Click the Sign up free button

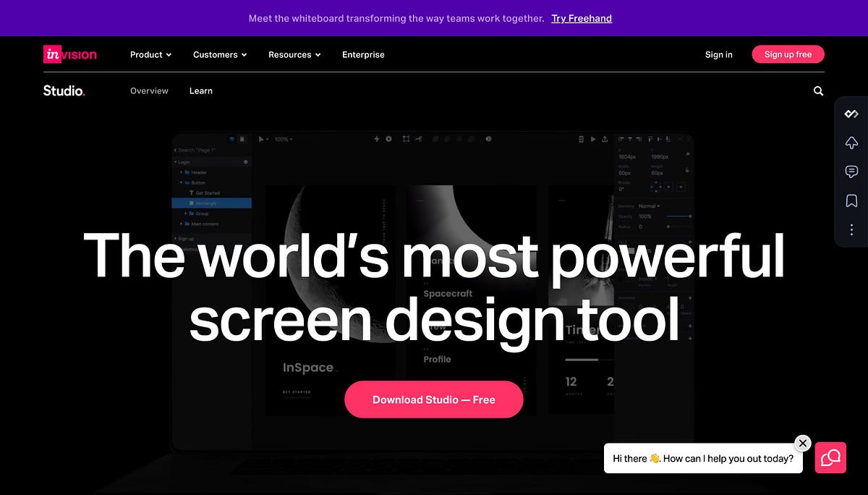pos(788,54)
